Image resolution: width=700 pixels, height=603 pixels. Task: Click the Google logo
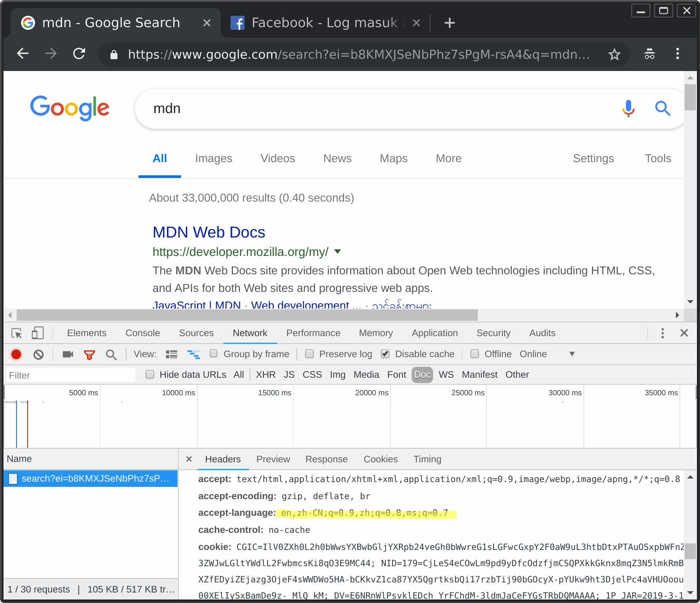point(70,108)
